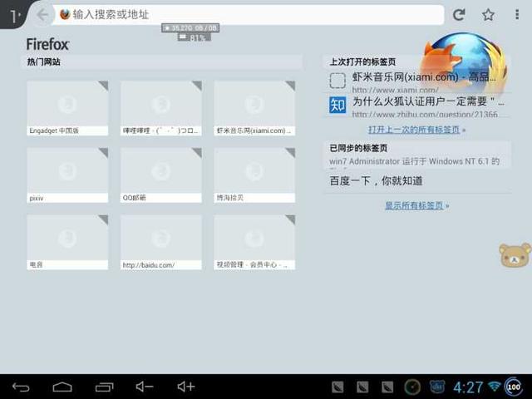Open the 哔哩哔哩 top site tile

160,108
